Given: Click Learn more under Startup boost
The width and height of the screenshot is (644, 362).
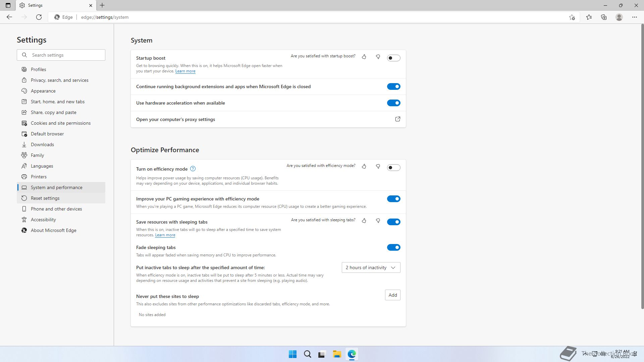Looking at the screenshot, I should pyautogui.click(x=185, y=71).
